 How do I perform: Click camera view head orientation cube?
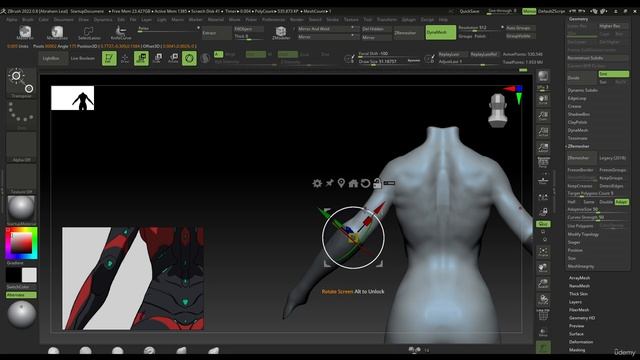click(x=498, y=110)
